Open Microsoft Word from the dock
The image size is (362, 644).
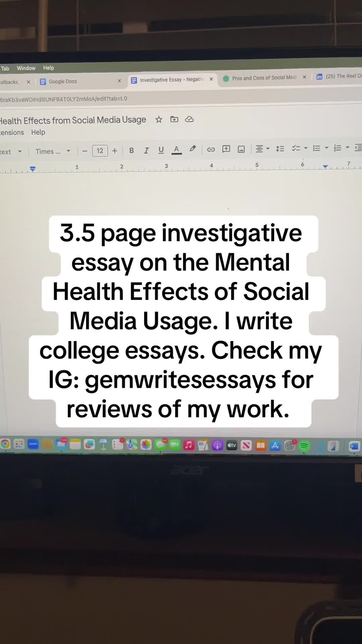(354, 446)
